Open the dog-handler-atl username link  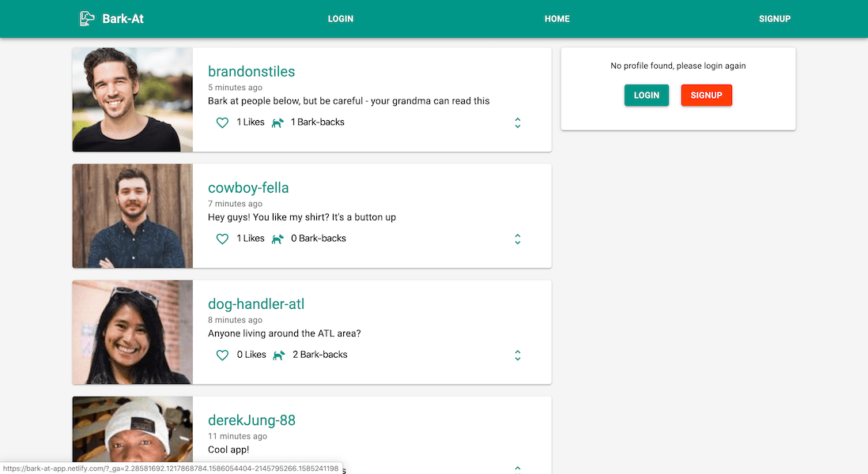pyautogui.click(x=256, y=303)
